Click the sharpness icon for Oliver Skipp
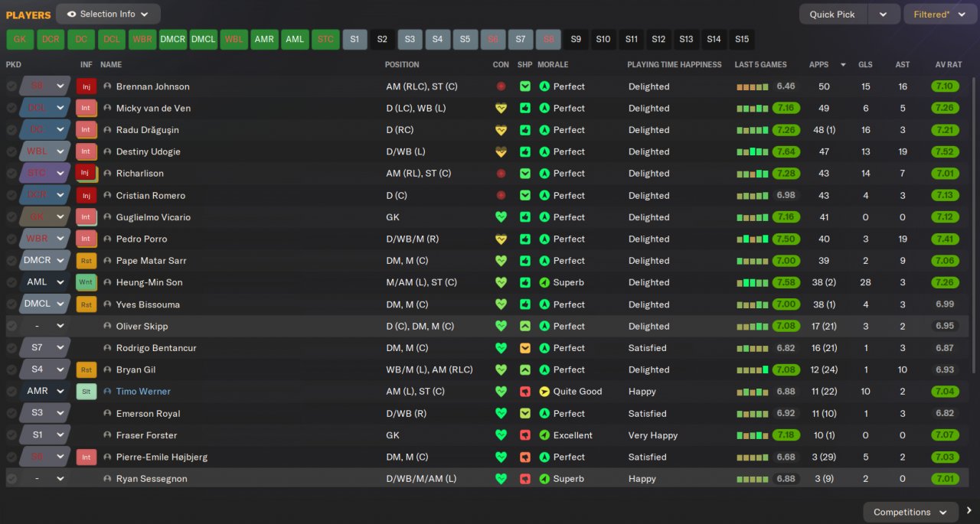This screenshot has height=524, width=980. (524, 326)
